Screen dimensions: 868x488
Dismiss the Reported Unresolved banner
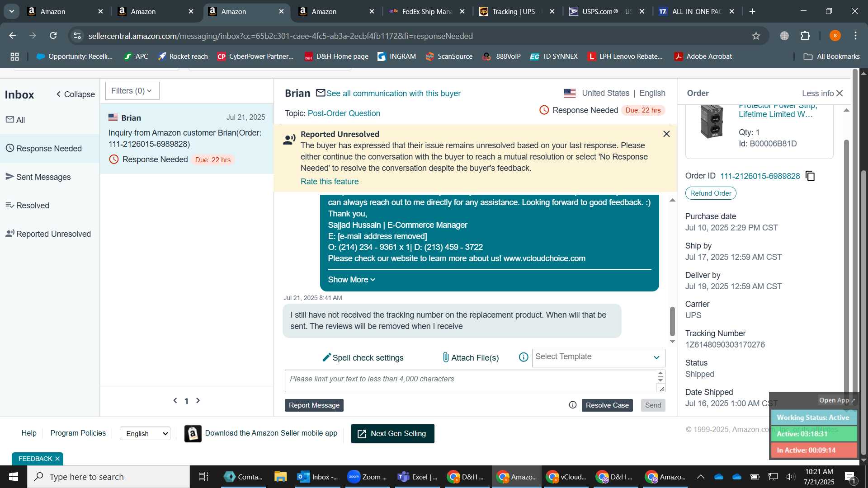pos(666,134)
